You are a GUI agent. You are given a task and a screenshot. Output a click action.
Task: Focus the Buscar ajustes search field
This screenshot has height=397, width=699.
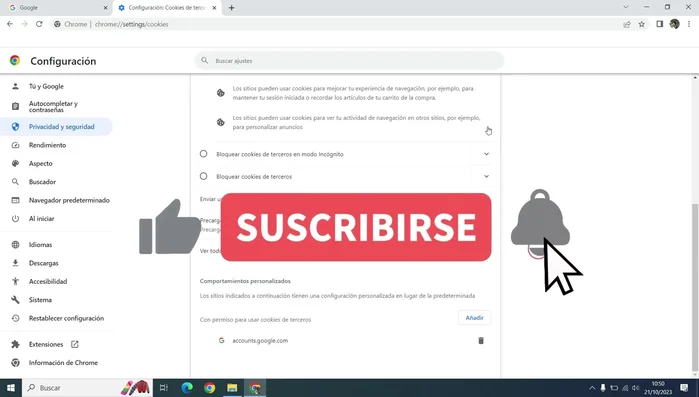click(x=350, y=61)
